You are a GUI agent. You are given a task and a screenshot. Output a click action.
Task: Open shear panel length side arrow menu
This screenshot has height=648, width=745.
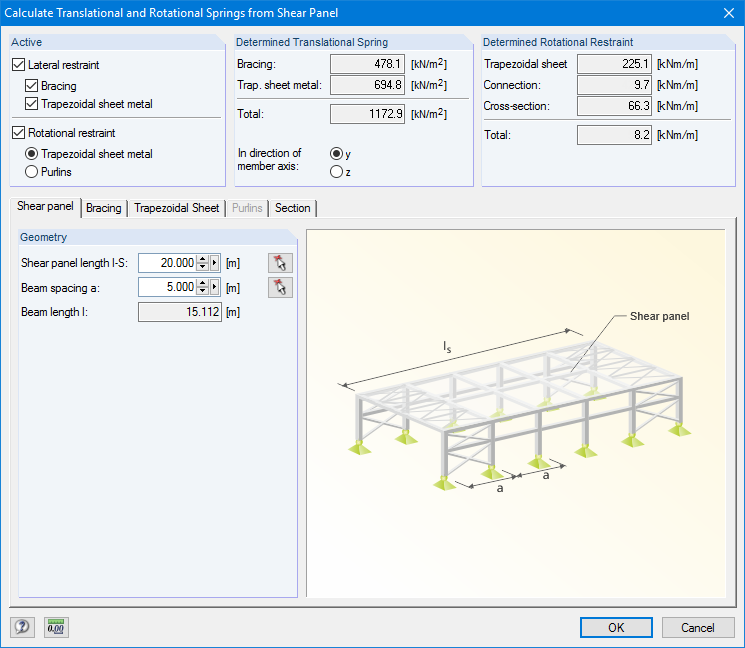(x=214, y=263)
